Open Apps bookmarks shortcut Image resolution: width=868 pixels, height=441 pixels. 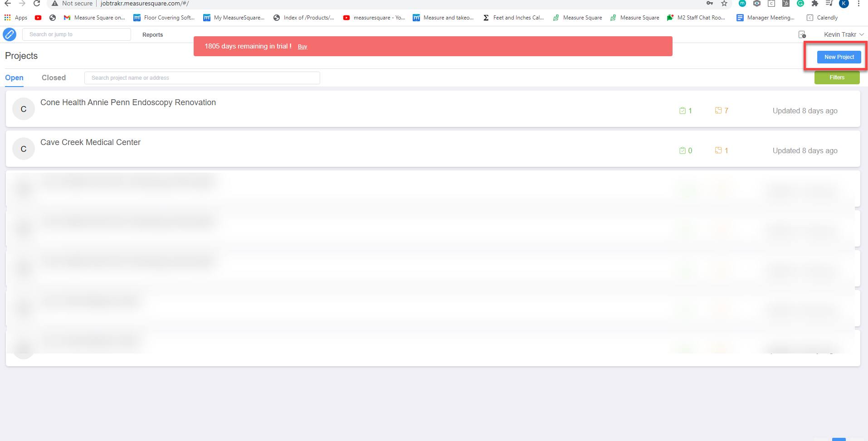(x=16, y=18)
